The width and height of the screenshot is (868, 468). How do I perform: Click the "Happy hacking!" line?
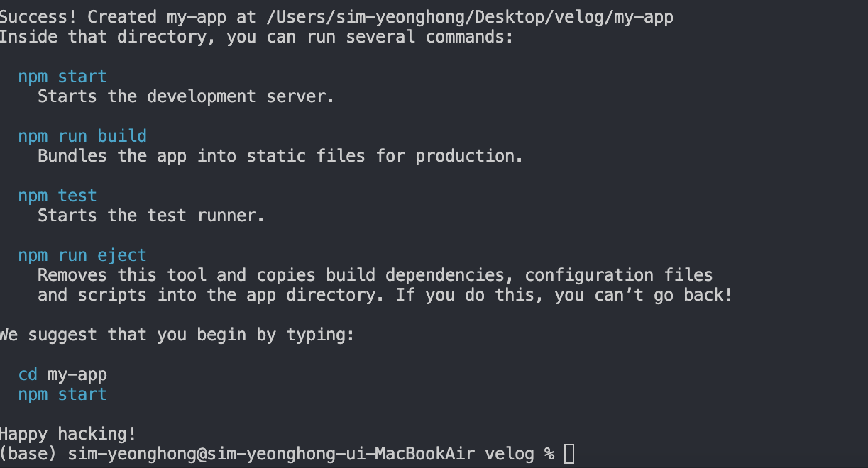click(68, 434)
